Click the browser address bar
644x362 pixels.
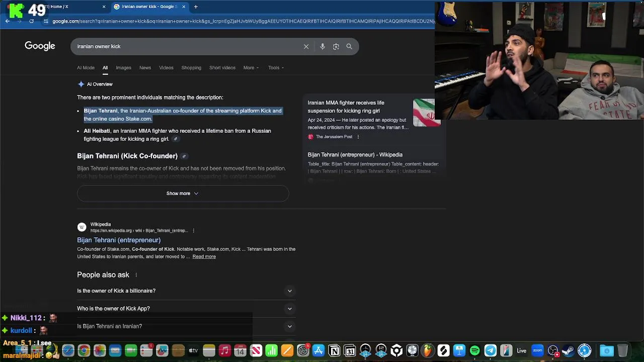pyautogui.click(x=242, y=21)
